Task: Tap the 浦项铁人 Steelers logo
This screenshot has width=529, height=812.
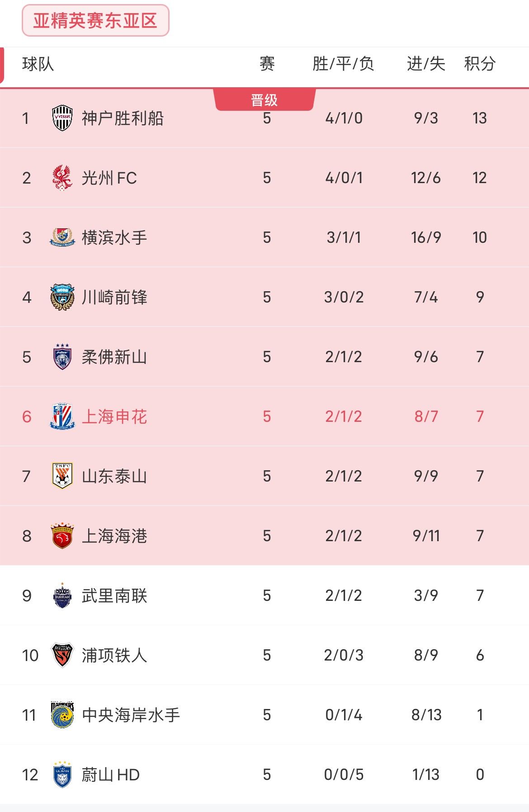Action: point(62,655)
